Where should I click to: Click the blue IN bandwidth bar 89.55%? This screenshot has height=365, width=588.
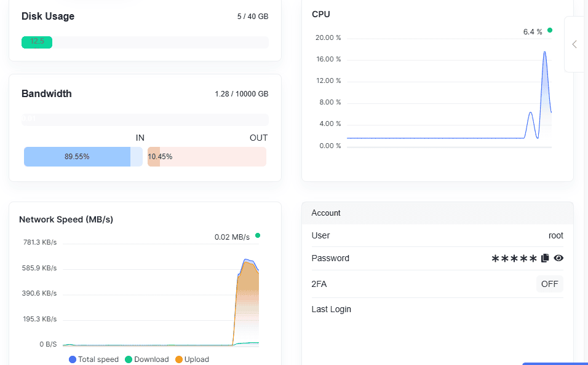77,157
